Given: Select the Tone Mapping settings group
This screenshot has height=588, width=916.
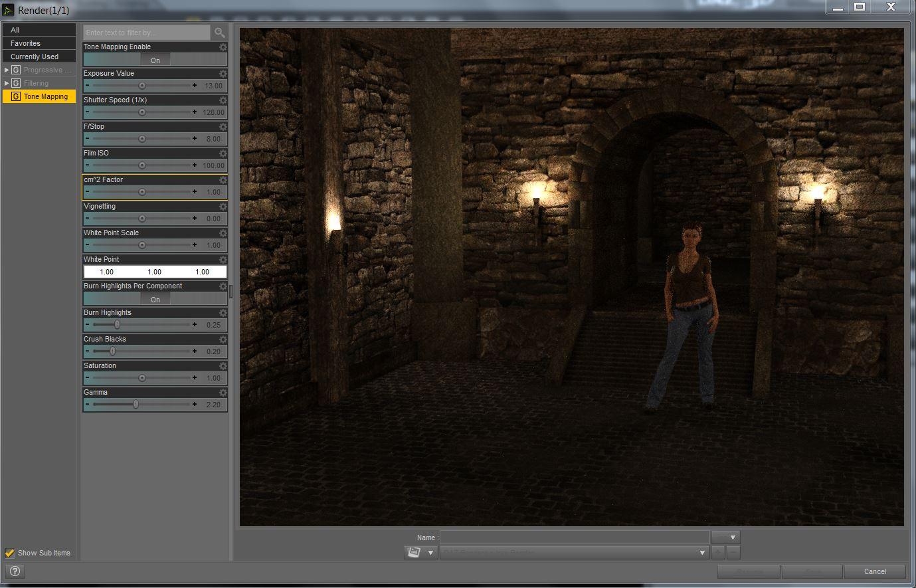Looking at the screenshot, I should 39,96.
